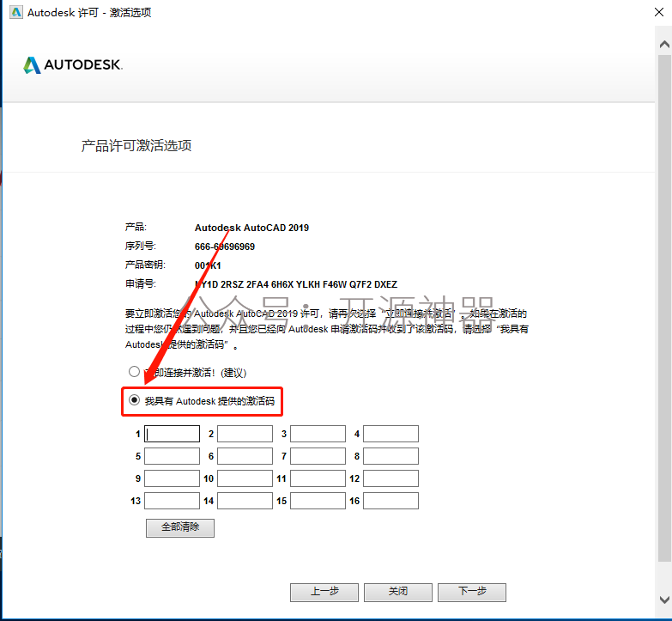This screenshot has width=672, height=621.
Task: Click activation code field 12
Action: pos(390,478)
